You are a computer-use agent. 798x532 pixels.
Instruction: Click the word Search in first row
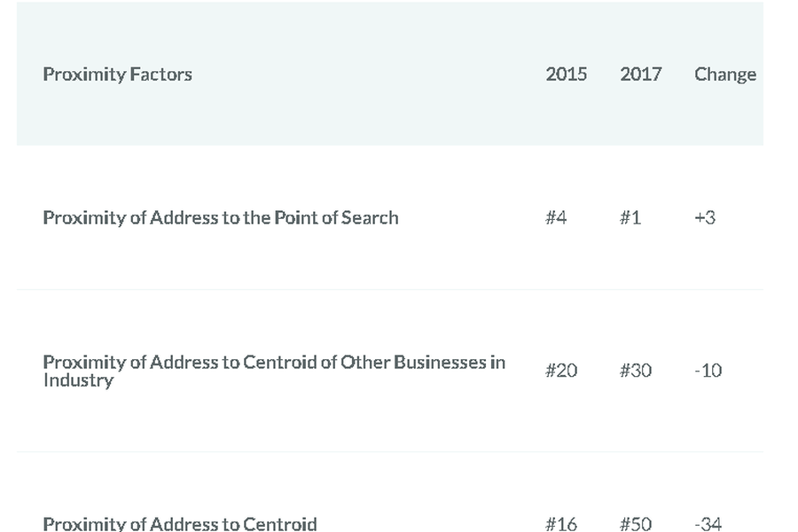370,218
